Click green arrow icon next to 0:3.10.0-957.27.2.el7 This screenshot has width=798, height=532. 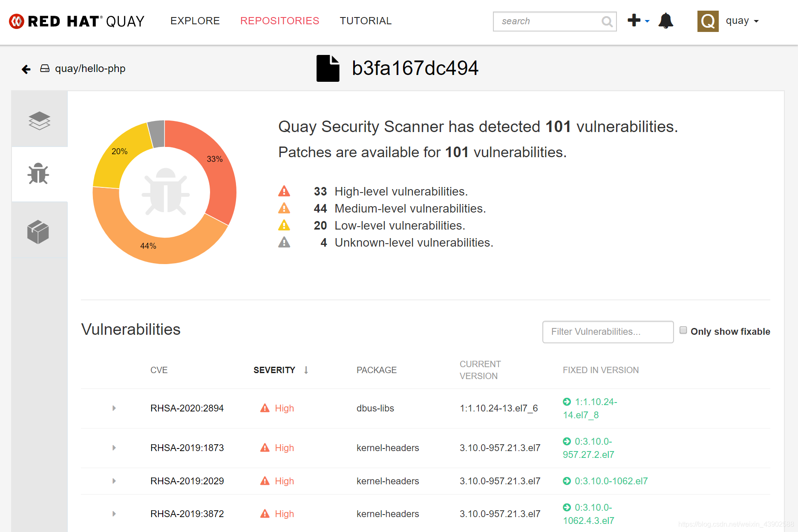coord(567,441)
